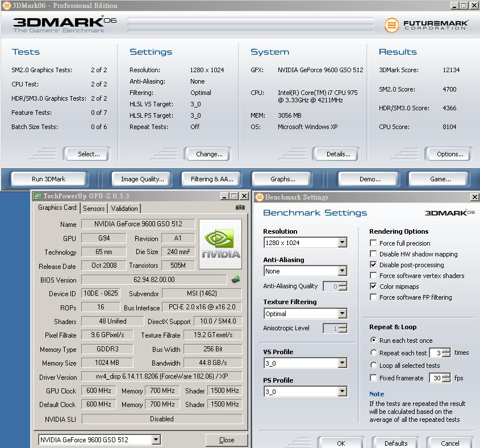Open the Anti-Aliasing dropdown
This screenshot has width=480, height=448.
pyautogui.click(x=343, y=271)
